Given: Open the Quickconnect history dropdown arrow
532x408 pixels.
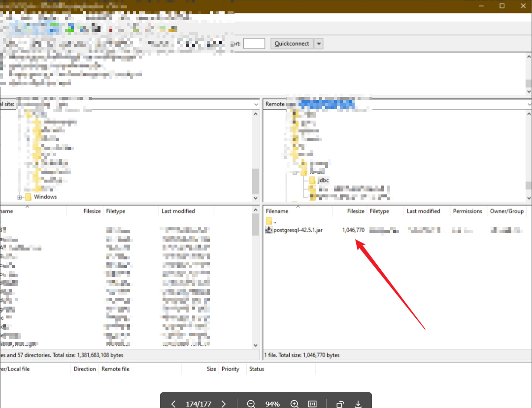Looking at the screenshot, I should click(x=319, y=43).
